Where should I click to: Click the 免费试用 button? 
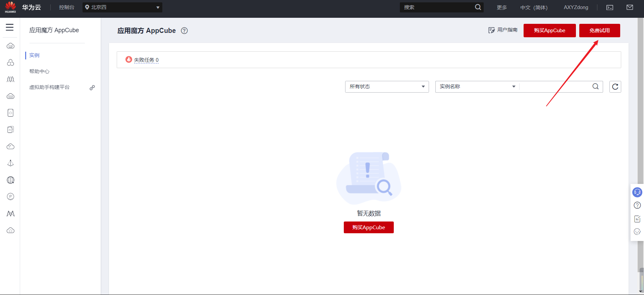coord(600,31)
